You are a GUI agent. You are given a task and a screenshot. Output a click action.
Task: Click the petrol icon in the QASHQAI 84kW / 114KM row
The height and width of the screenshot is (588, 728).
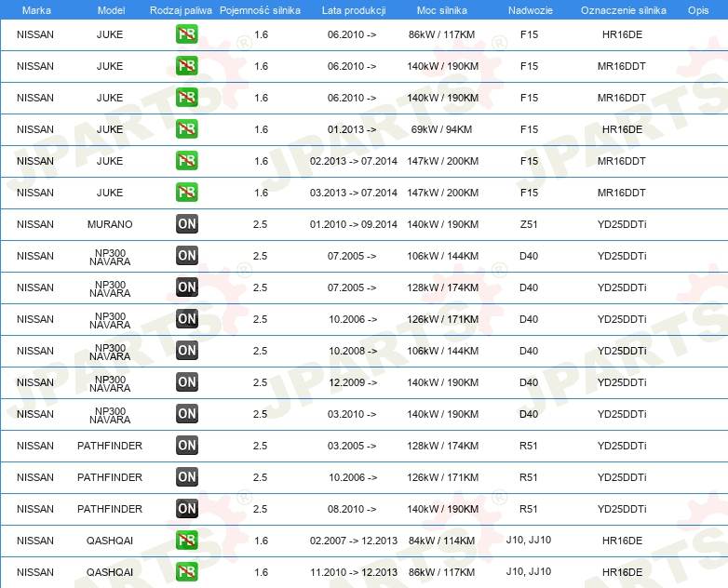[x=186, y=541]
